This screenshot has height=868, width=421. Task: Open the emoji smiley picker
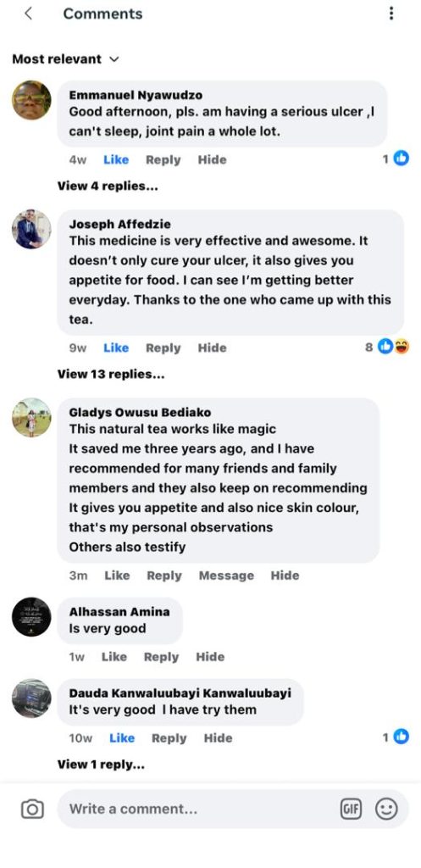(386, 810)
